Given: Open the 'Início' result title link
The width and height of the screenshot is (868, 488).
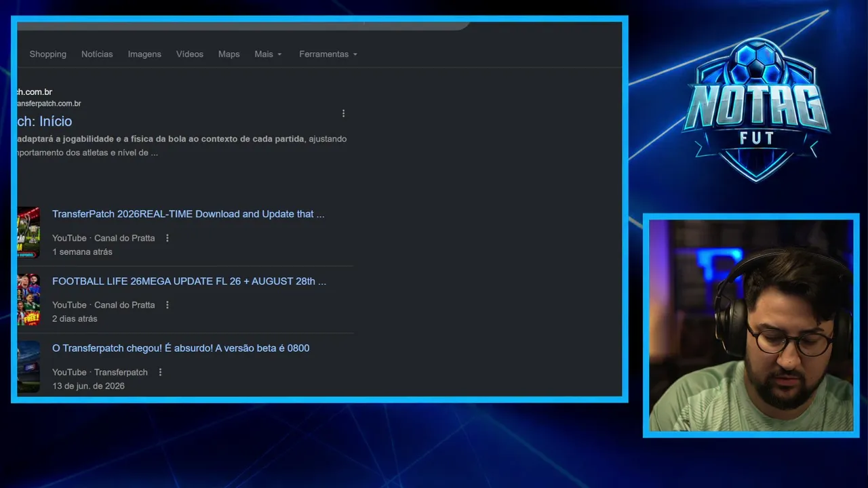Looking at the screenshot, I should pyautogui.click(x=45, y=121).
